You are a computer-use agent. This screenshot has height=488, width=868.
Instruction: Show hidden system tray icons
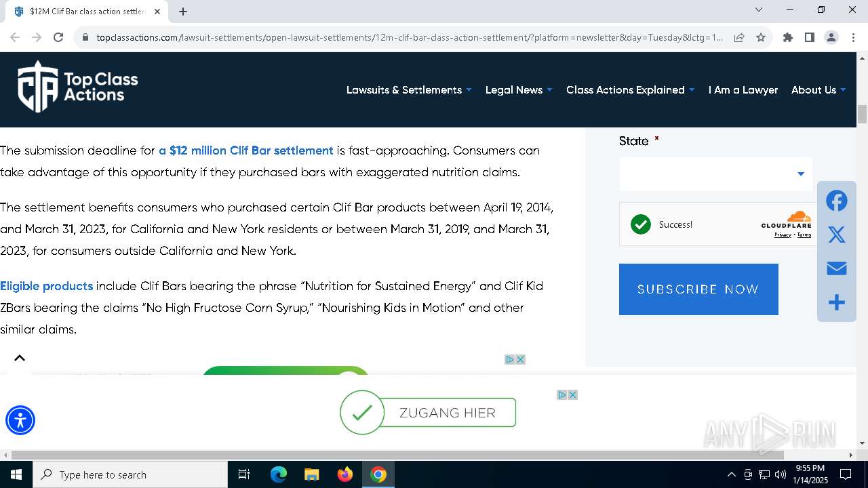[731, 474]
